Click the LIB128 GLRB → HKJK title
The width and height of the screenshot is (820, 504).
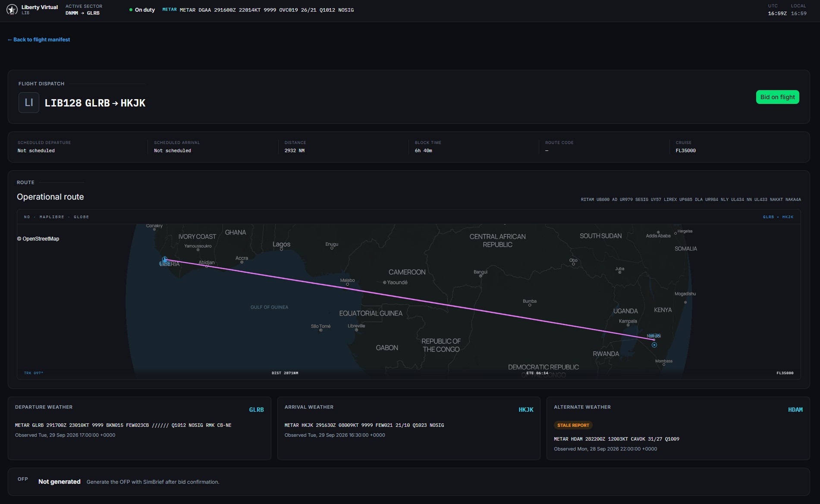pos(95,103)
